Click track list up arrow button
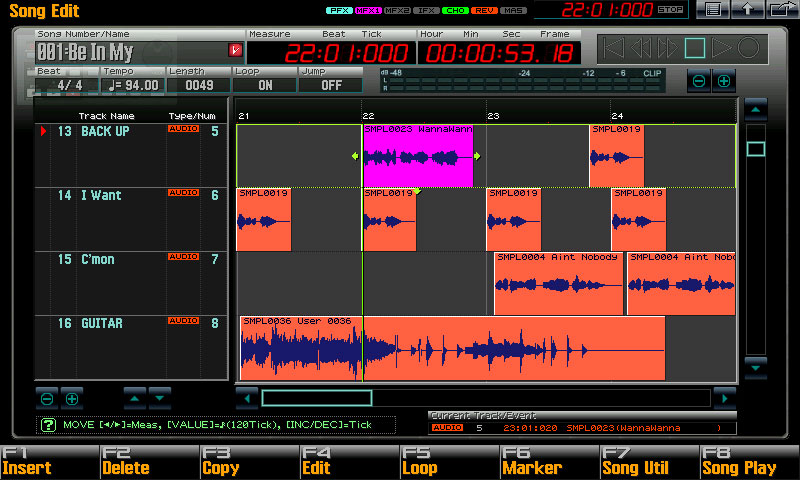Viewport: 800px width, 480px height. (135, 398)
